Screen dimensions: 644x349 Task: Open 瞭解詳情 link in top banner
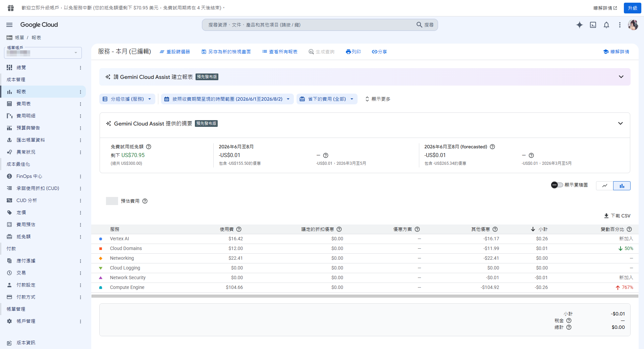tap(605, 8)
